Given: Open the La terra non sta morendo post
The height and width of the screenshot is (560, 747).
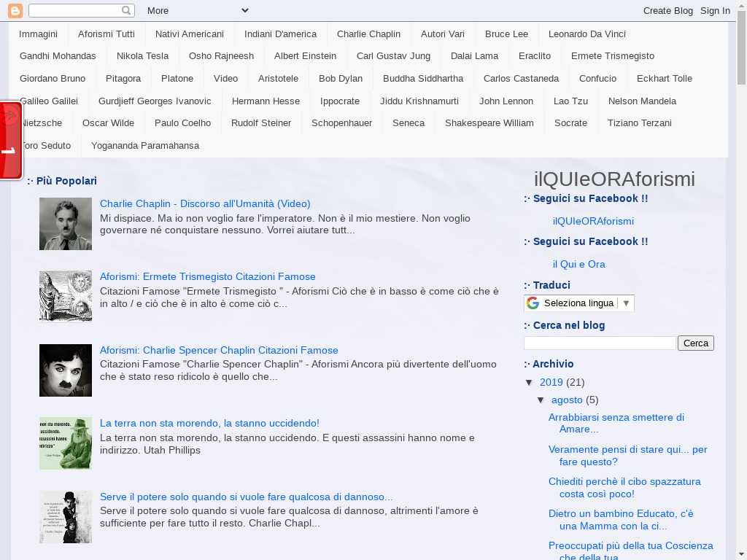Looking at the screenshot, I should click(209, 424).
